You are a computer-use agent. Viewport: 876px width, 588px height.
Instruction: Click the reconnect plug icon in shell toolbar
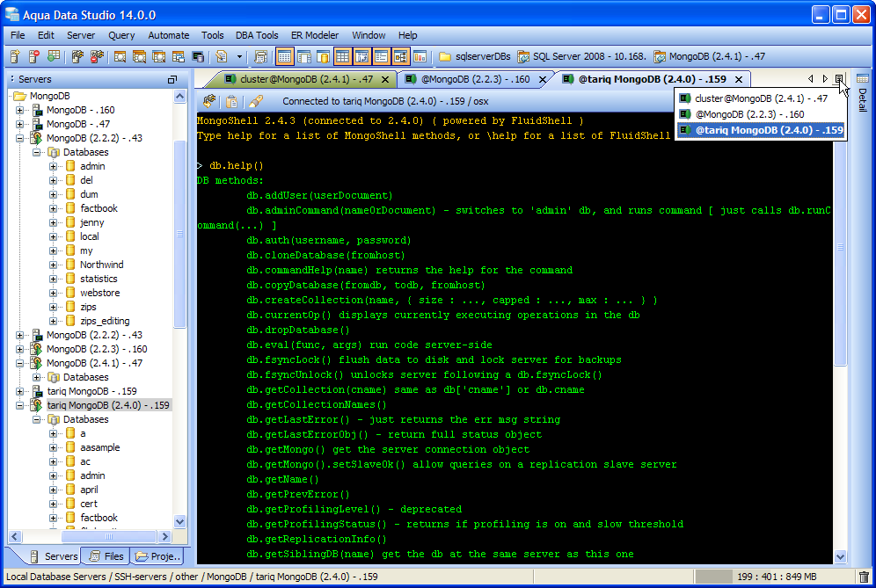coord(209,101)
